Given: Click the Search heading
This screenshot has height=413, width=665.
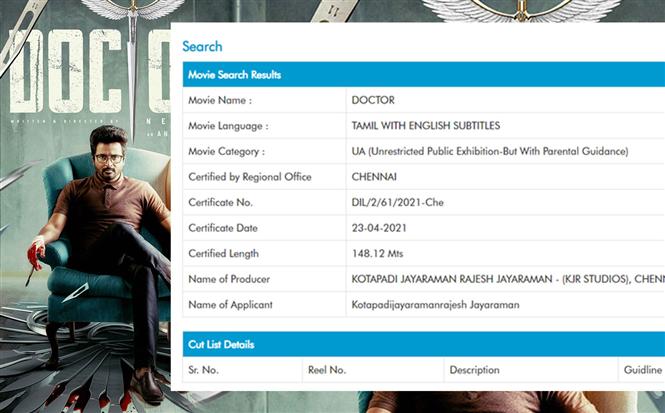Looking at the screenshot, I should [202, 46].
